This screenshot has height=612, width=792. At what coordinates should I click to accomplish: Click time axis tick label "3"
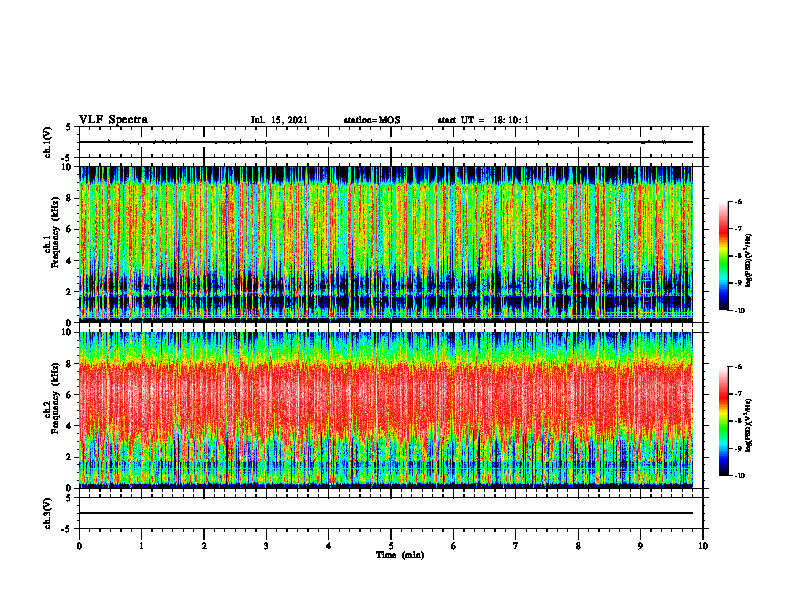(266, 546)
